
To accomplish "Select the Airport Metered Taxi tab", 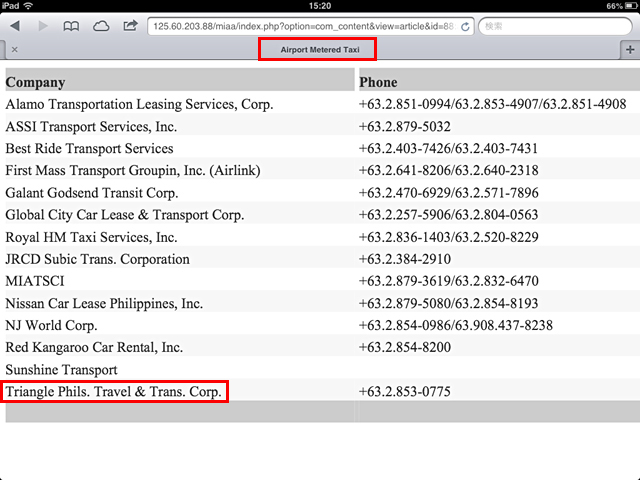I will 317,48.
